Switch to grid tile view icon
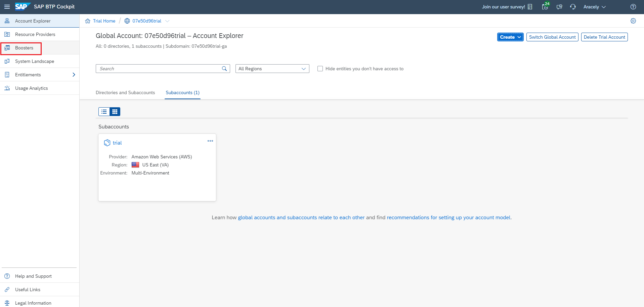Image resolution: width=644 pixels, height=307 pixels. point(115,112)
